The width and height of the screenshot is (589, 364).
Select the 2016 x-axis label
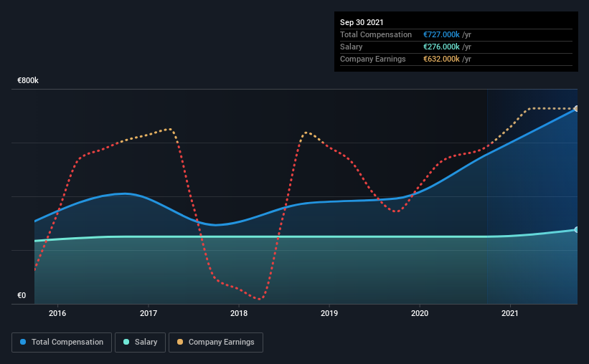[57, 313]
